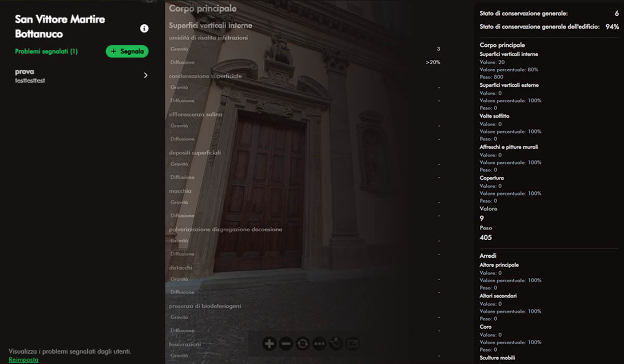Enter fullscreen with the expand icon
The height and width of the screenshot is (364, 624).
click(353, 343)
